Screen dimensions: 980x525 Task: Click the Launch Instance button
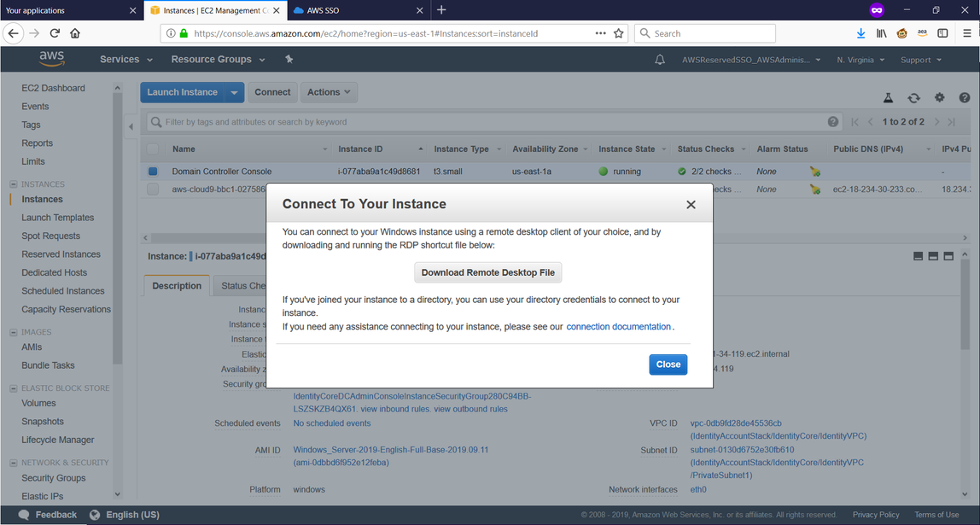183,92
